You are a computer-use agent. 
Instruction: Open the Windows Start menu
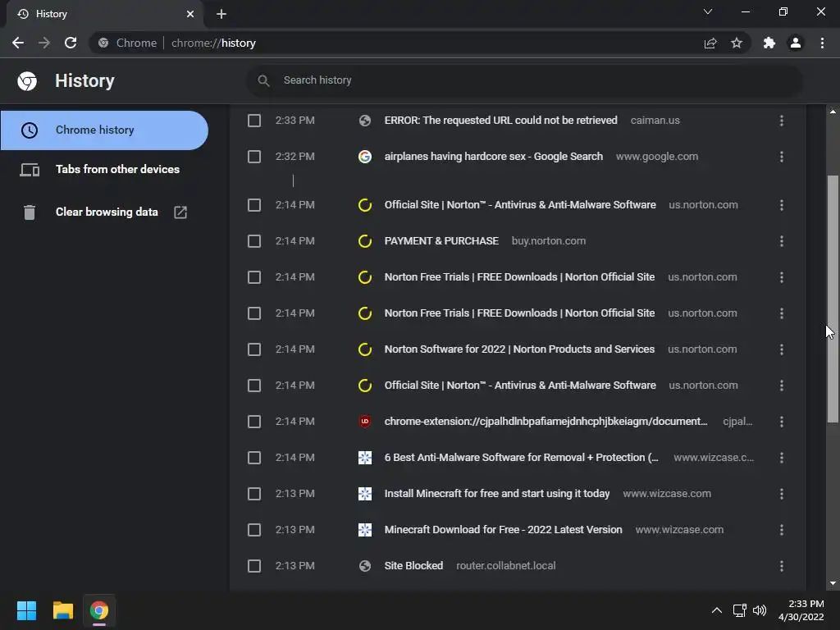(x=26, y=610)
